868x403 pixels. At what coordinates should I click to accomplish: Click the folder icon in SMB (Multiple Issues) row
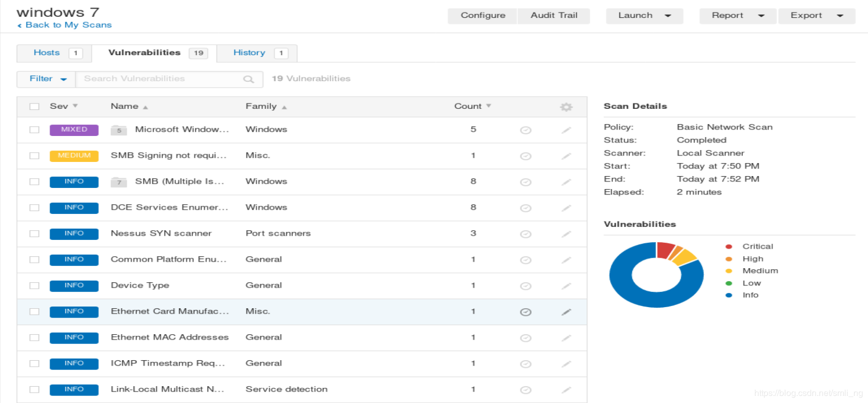click(119, 182)
